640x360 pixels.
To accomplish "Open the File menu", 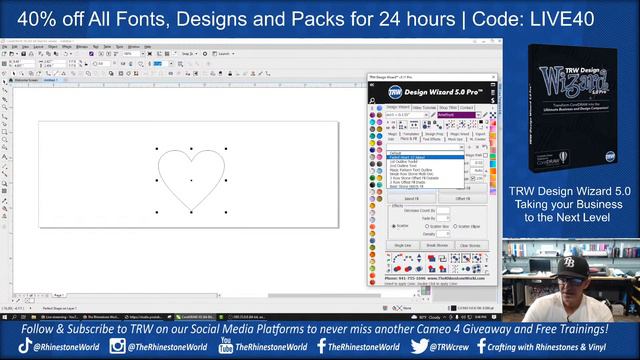I will tap(4, 47).
